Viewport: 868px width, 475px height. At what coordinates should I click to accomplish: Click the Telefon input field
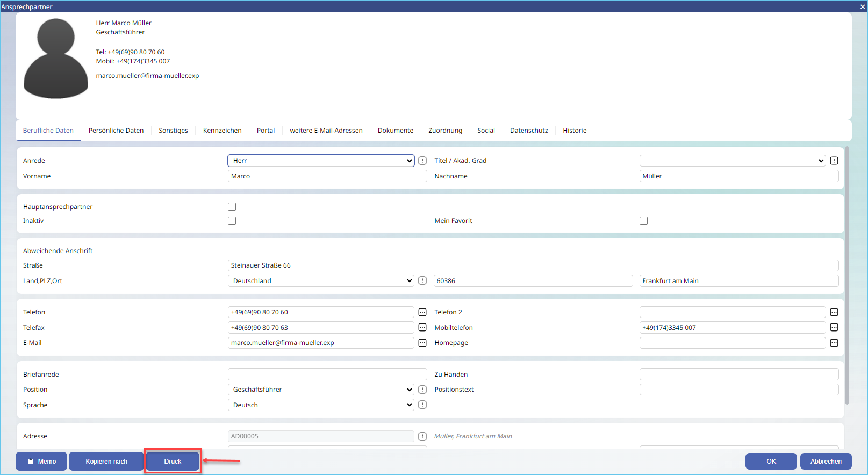[321, 312]
